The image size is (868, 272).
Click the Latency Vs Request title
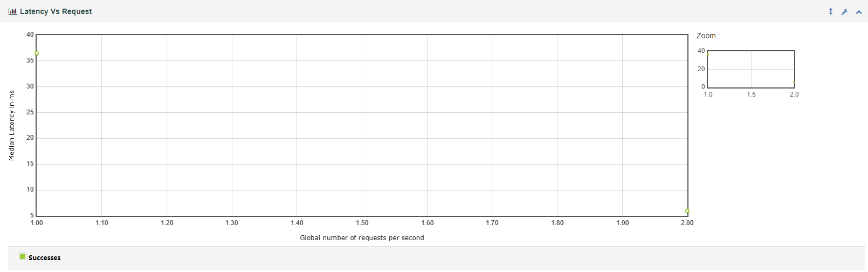pos(56,11)
